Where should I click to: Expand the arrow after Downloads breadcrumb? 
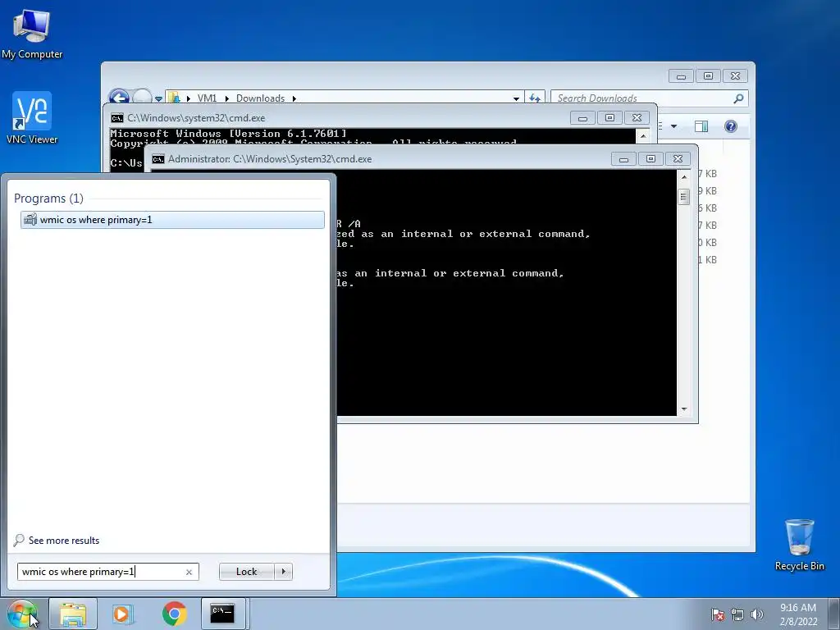point(294,98)
